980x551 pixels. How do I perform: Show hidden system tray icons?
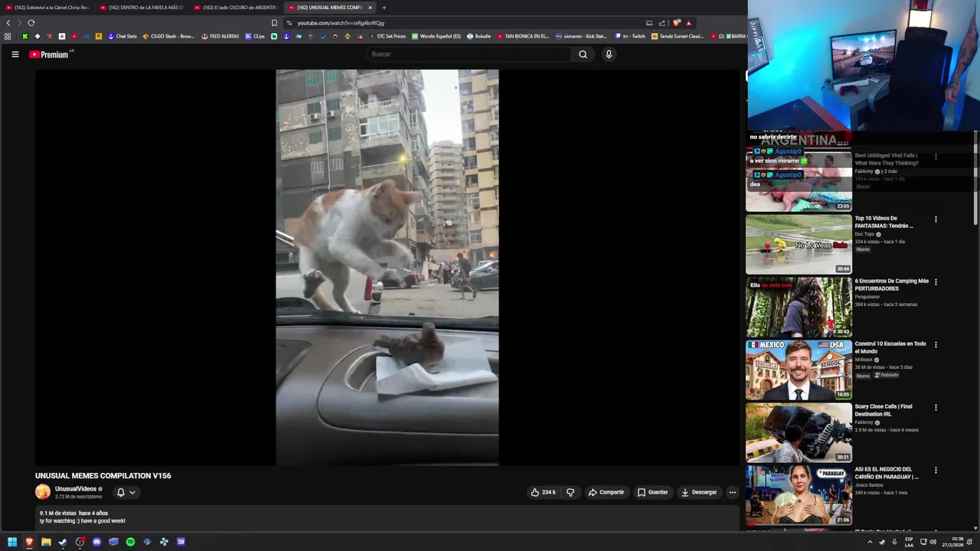(870, 542)
